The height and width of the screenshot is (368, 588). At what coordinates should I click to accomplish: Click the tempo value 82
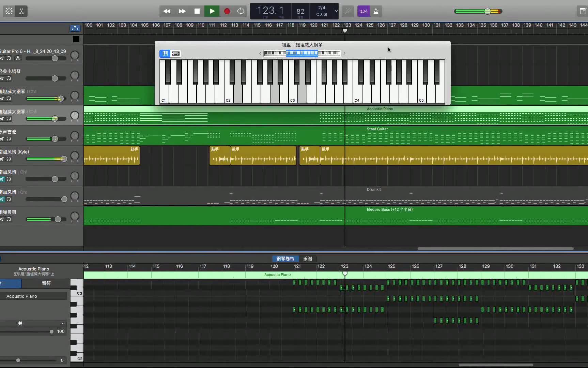(300, 11)
